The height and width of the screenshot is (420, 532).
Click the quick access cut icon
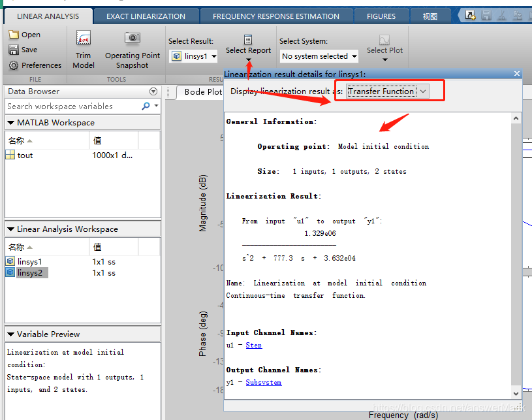click(502, 15)
